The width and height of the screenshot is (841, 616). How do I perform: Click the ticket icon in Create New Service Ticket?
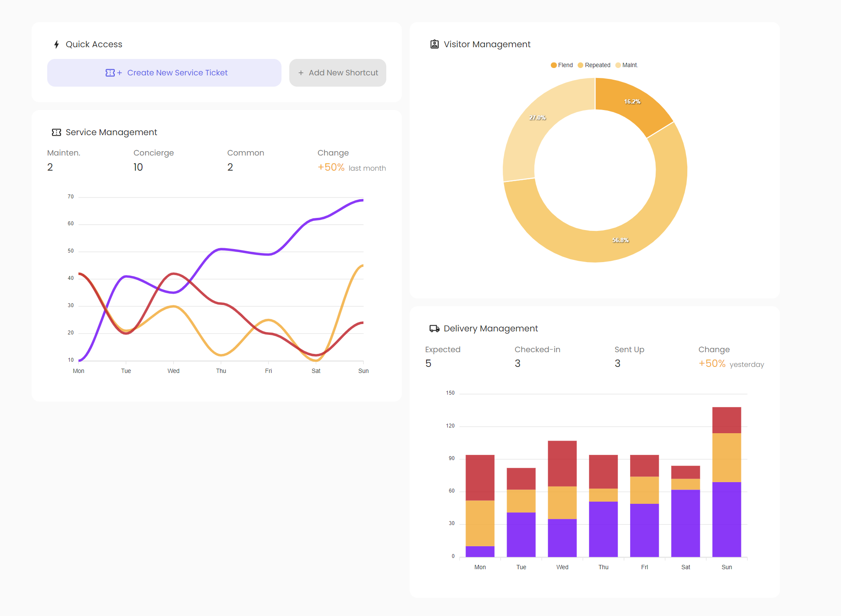pyautogui.click(x=110, y=73)
